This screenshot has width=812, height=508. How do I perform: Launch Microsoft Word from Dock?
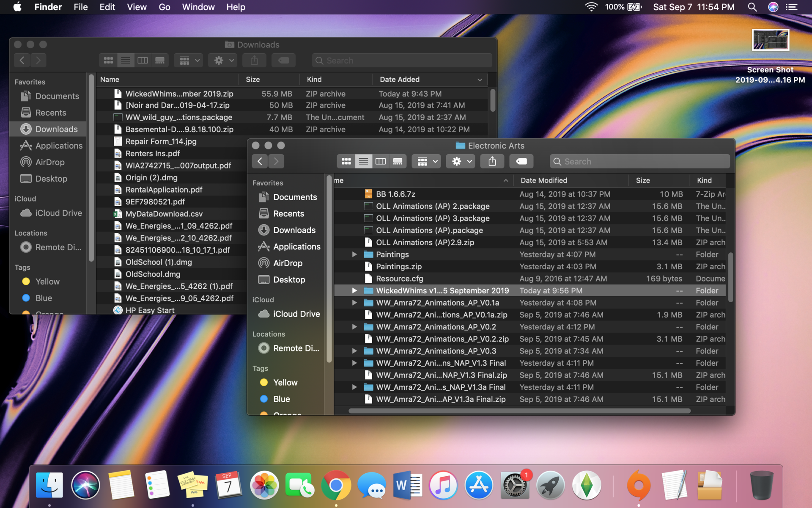click(x=408, y=485)
